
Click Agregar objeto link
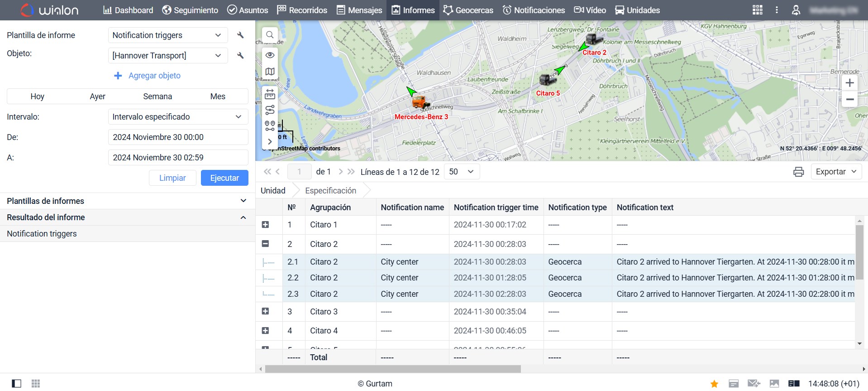tap(154, 76)
